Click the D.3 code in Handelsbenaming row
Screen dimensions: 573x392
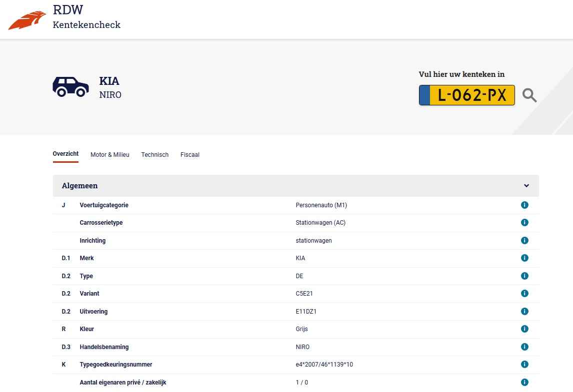tap(66, 347)
